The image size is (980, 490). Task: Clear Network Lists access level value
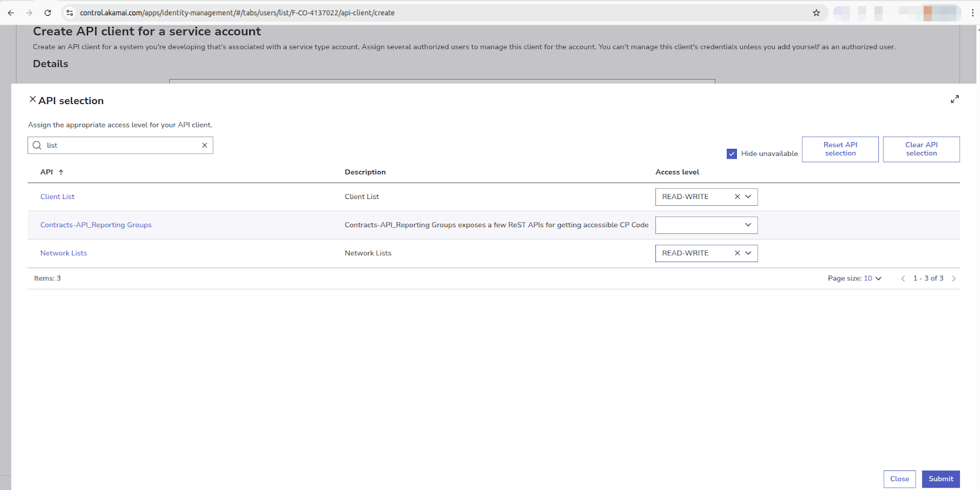pos(737,253)
